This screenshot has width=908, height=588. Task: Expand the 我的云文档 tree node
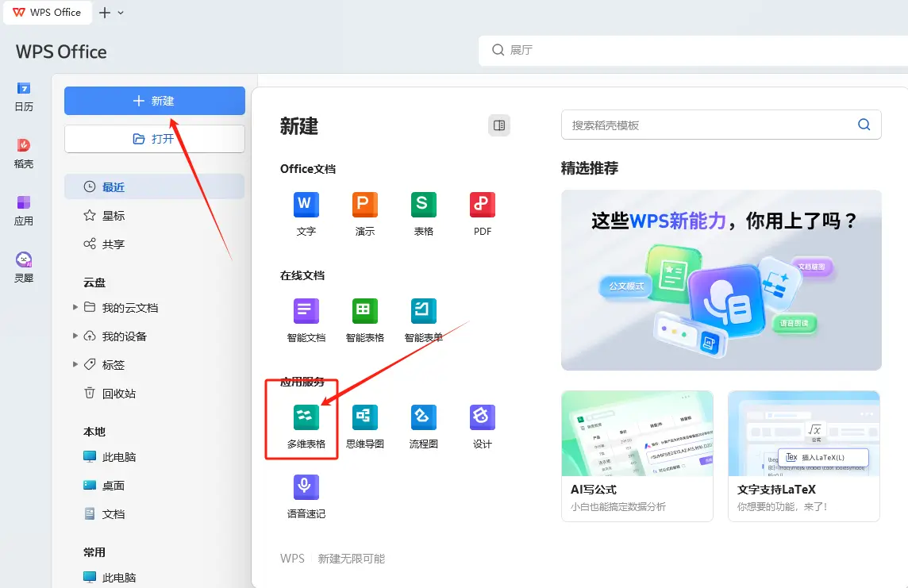pos(75,307)
